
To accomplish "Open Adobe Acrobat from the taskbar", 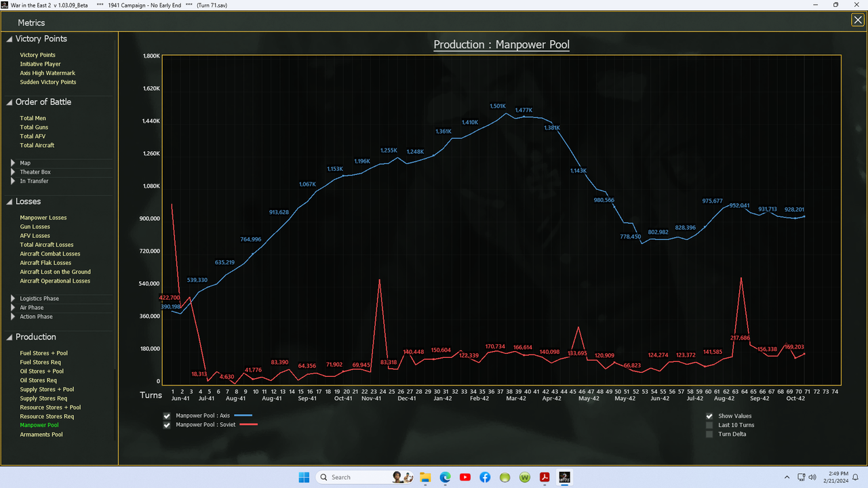I will [545, 477].
